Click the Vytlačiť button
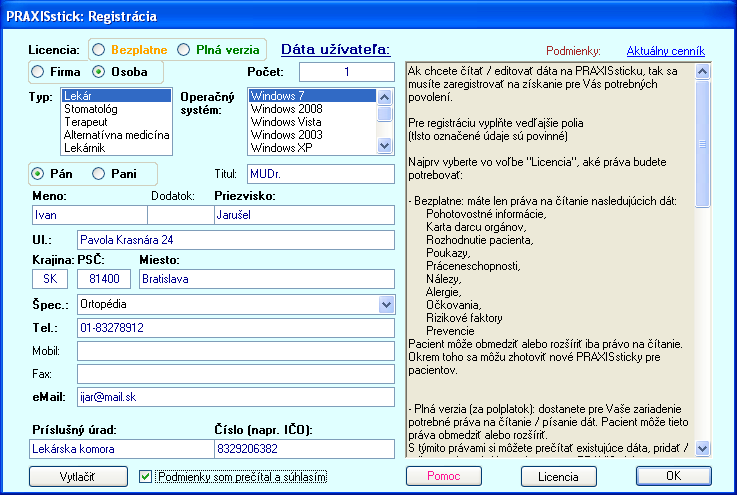Viewport: 737px width, 495px height. pyautogui.click(x=78, y=477)
